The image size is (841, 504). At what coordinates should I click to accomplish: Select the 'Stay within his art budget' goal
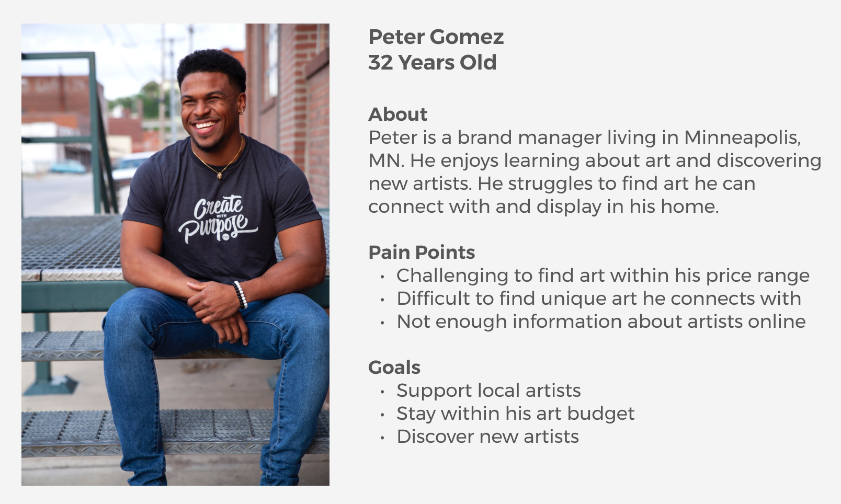[x=516, y=414]
